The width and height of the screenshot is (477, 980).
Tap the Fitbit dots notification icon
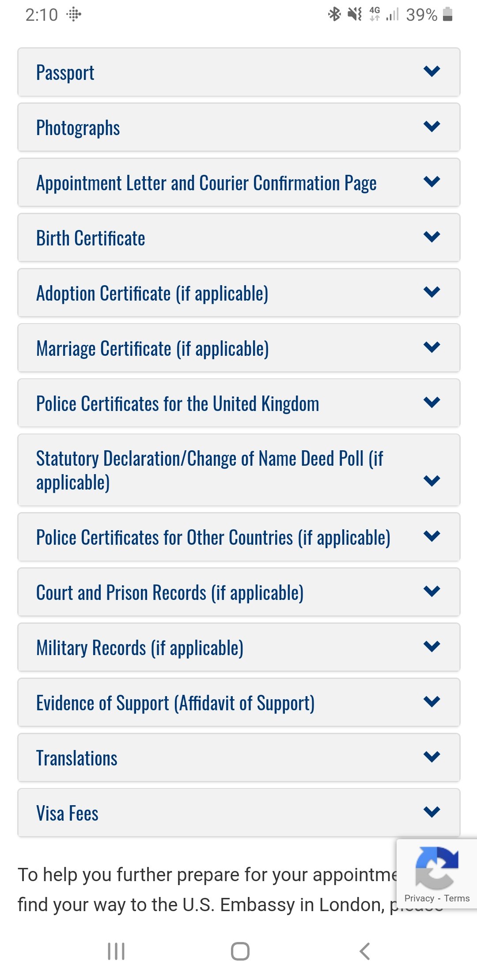pos(74,15)
